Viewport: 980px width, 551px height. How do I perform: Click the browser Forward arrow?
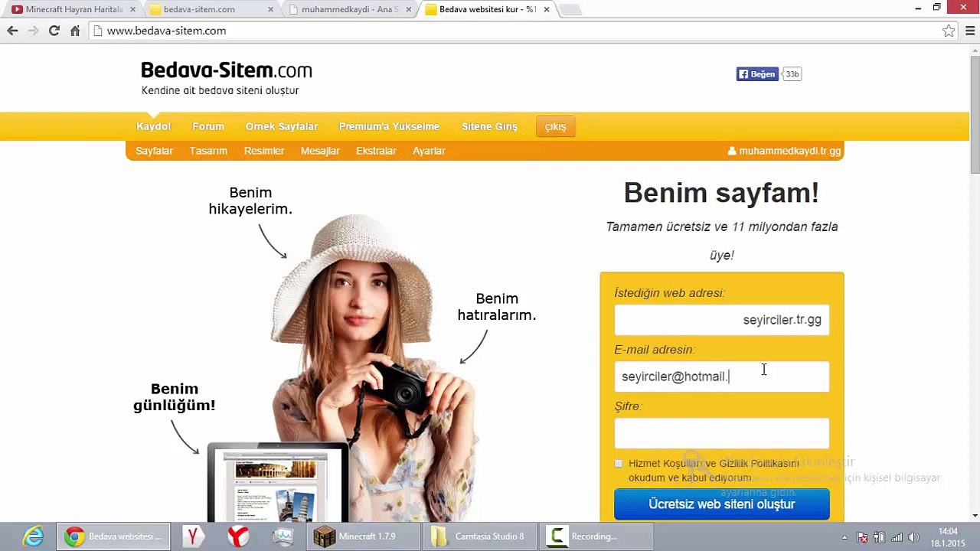coord(33,31)
